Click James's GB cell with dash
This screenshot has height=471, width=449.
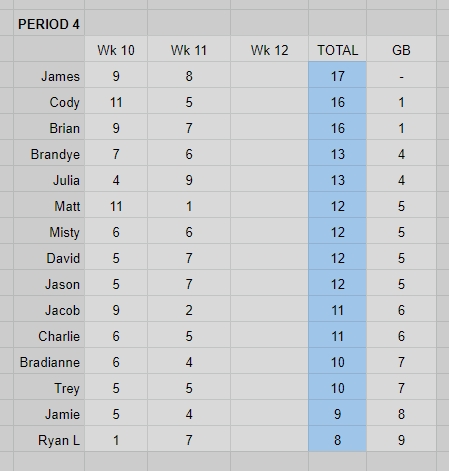pos(401,75)
